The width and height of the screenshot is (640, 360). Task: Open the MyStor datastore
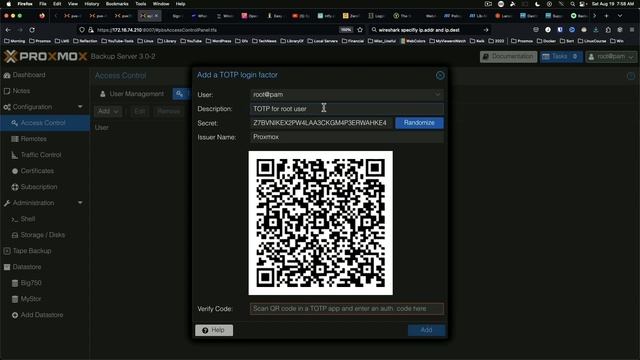pos(31,299)
